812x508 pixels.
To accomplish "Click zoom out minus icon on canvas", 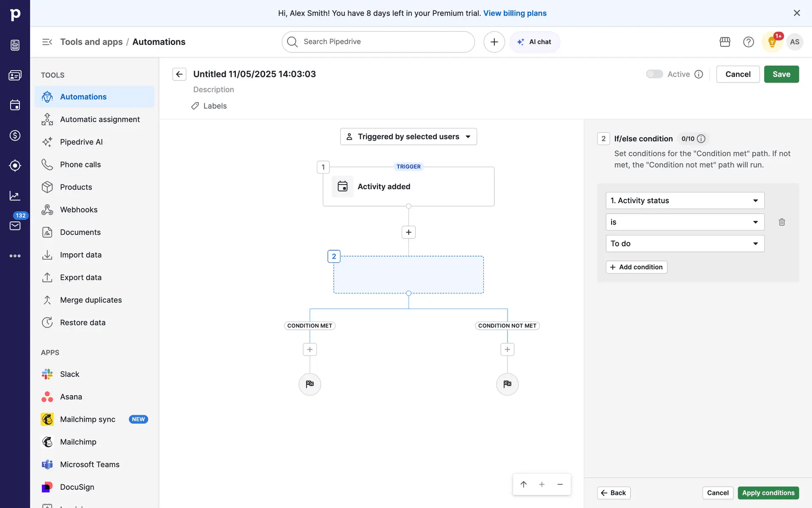I will coord(560,484).
